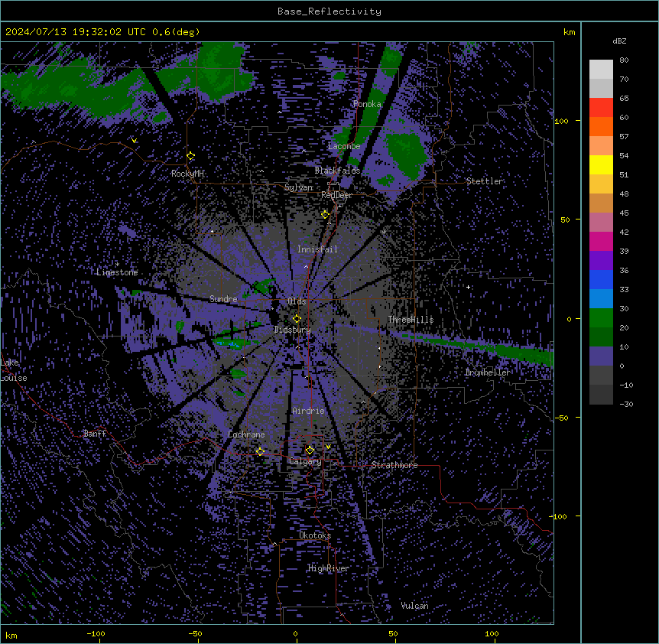Screen dimensions: 659x644
Task: Select the Drumheller label
Action: tap(488, 372)
